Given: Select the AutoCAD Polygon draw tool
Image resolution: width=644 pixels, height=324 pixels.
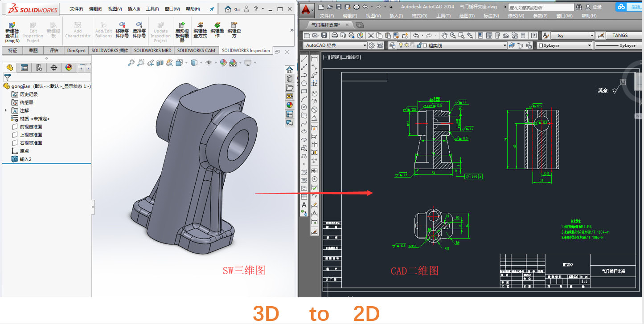Looking at the screenshot, I should click(x=304, y=83).
